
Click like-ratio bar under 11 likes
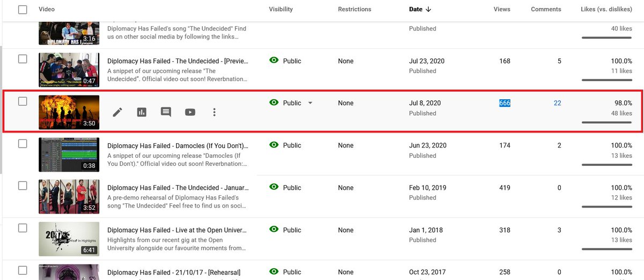(606, 80)
